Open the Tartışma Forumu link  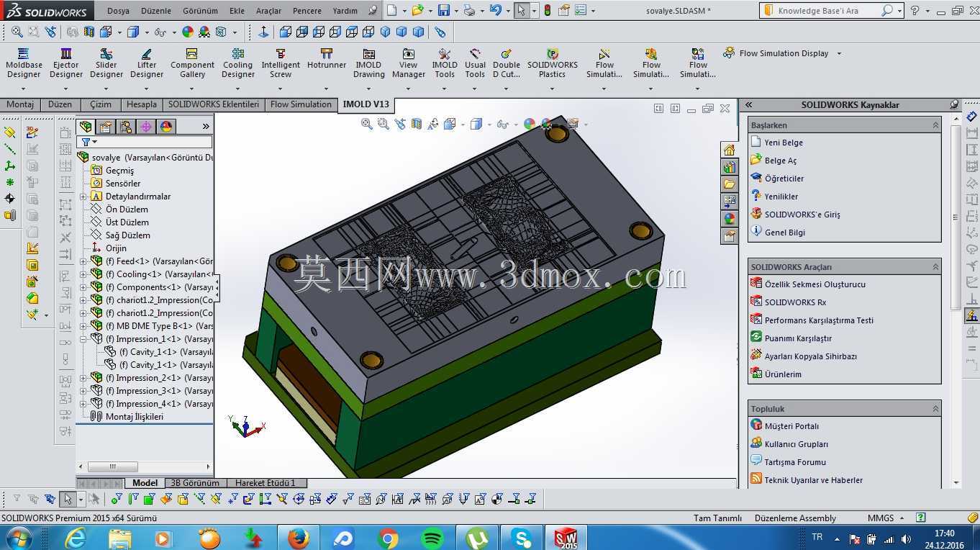(795, 462)
